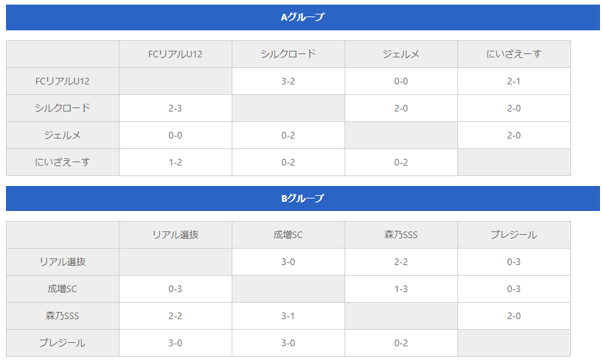The width and height of the screenshot is (602, 364).
Task: Click the リアル選抜 column header in group B
Action: (176, 235)
